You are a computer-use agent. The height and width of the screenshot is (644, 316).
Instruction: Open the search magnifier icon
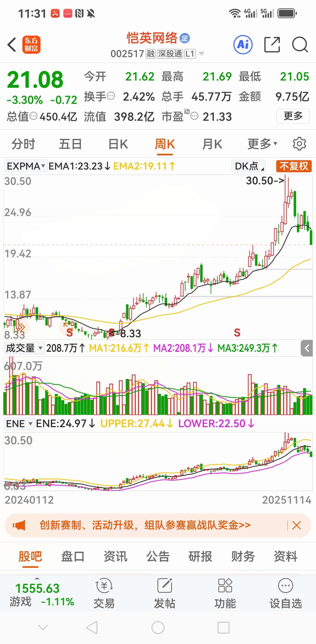click(300, 45)
